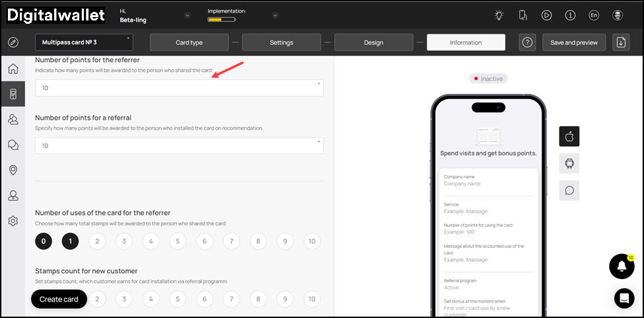Click the Number of points for a referral field
This screenshot has width=644, height=318.
pos(179,145)
